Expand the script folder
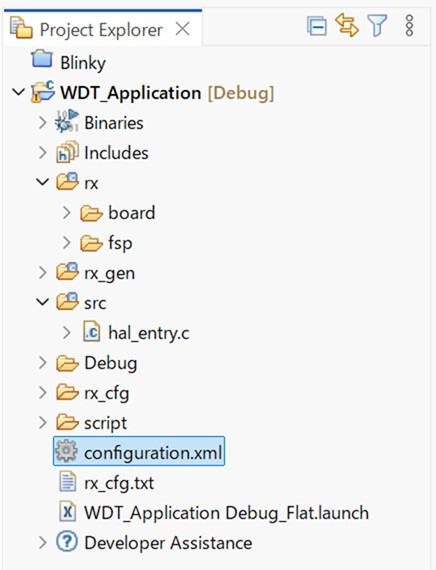436x570 pixels. (43, 422)
